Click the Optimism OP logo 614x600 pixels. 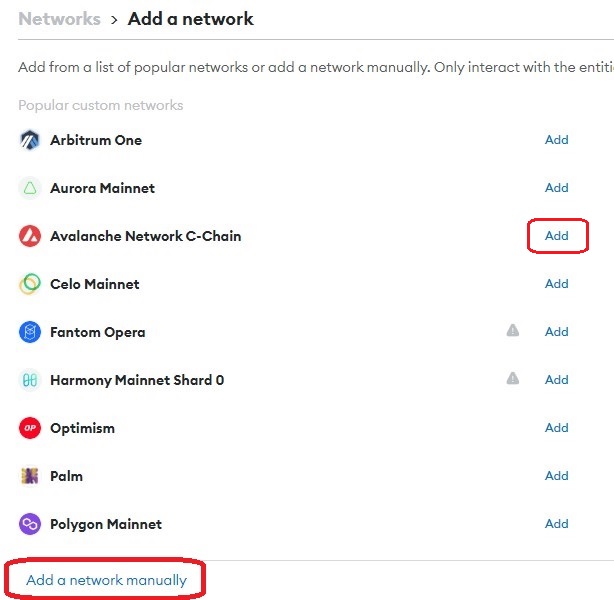[x=29, y=428]
